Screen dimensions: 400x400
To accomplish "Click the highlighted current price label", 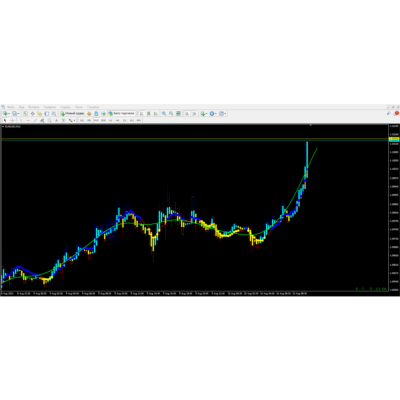I will (x=394, y=139).
